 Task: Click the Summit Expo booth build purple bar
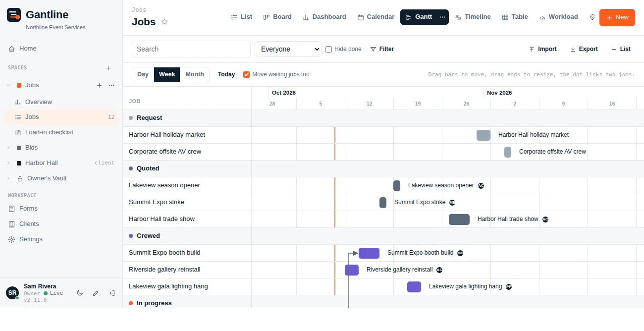pos(369,253)
